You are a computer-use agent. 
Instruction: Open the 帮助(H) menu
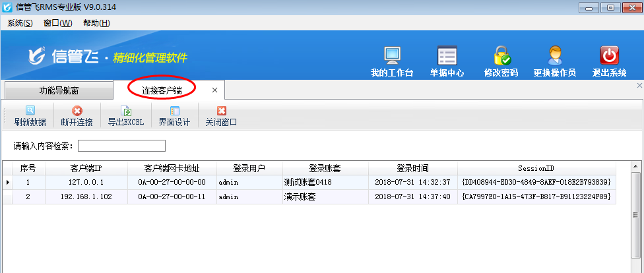pyautogui.click(x=96, y=23)
